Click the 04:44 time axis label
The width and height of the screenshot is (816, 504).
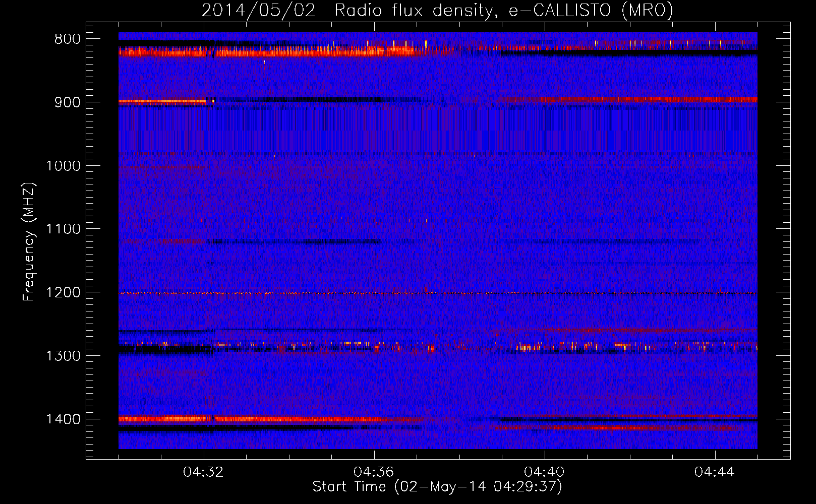(715, 472)
